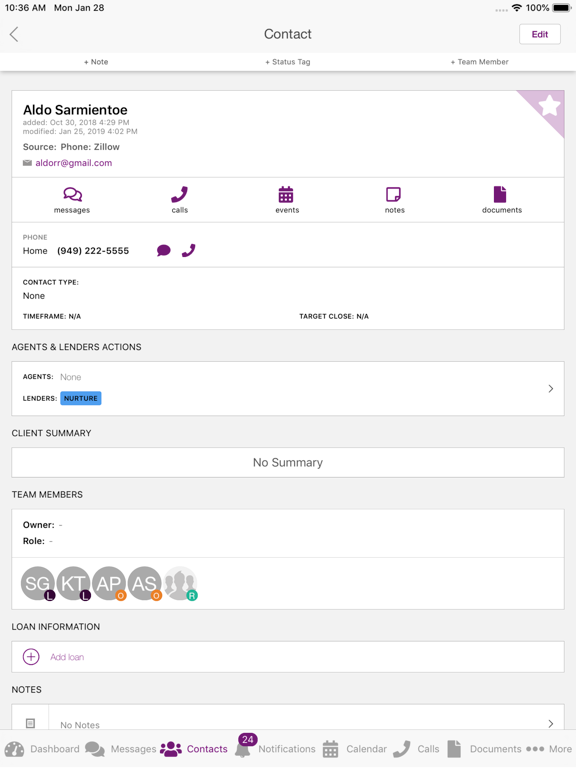The height and width of the screenshot is (768, 576).
Task: Click the Edit button
Action: [540, 34]
